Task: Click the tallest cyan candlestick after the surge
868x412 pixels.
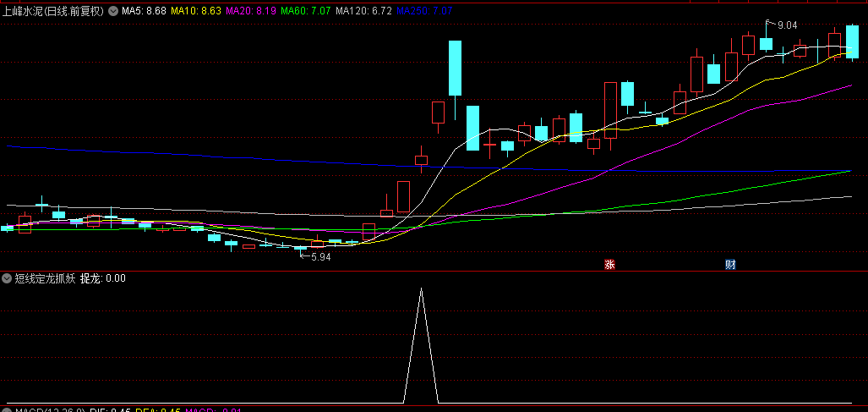Action: pos(455,69)
